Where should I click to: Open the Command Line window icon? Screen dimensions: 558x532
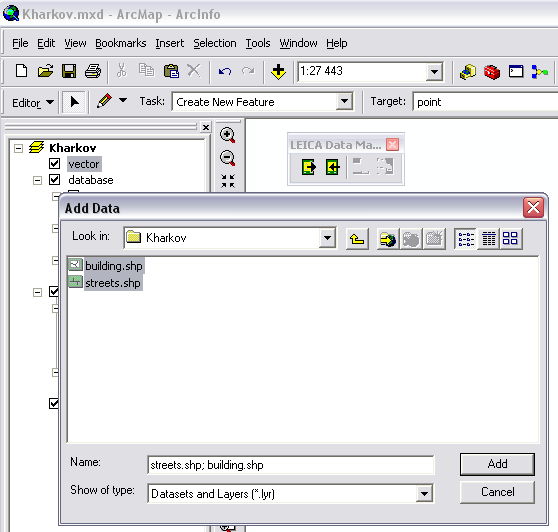[516, 72]
